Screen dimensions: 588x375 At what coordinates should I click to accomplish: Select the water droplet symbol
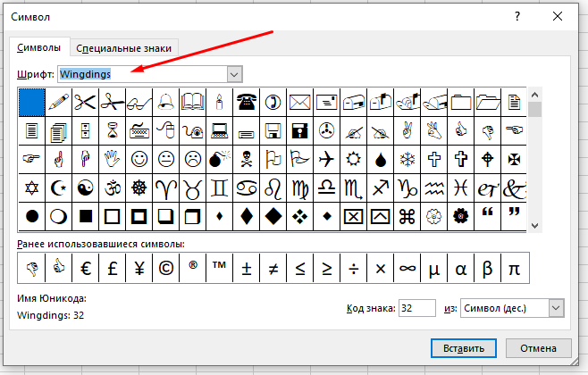point(381,159)
